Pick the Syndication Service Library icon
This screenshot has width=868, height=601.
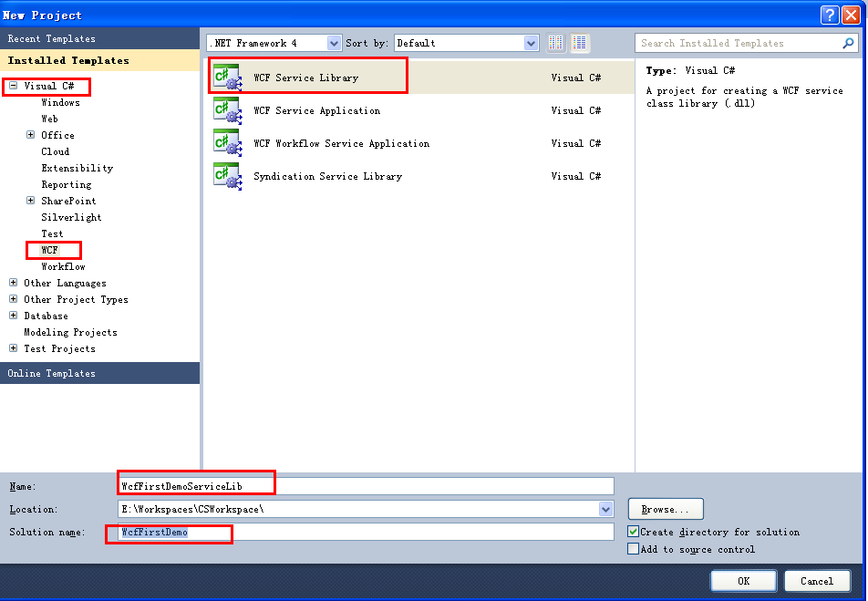point(226,176)
